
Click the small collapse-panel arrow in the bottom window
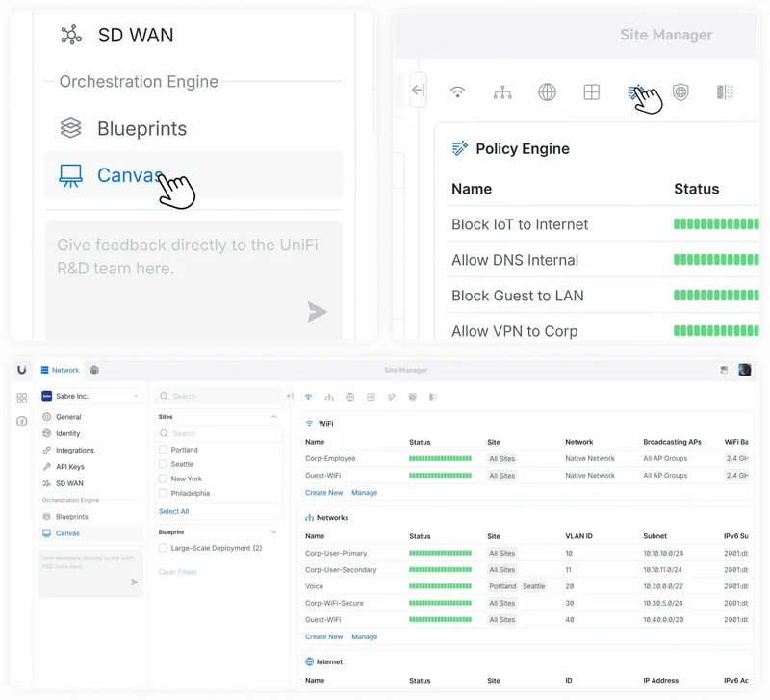290,396
